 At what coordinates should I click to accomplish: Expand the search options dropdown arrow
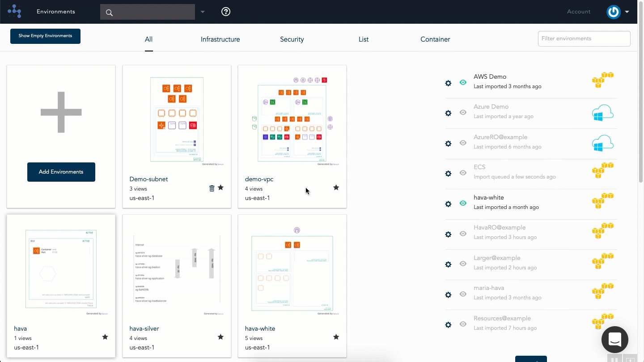coord(203,12)
